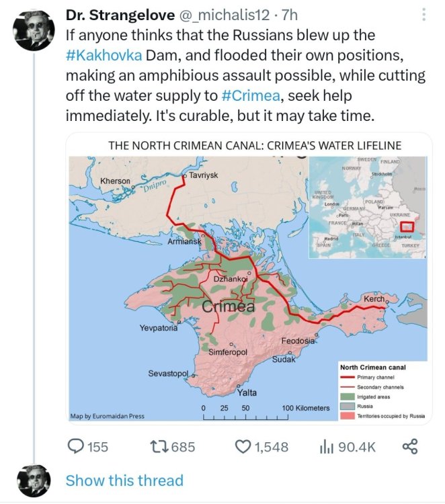This screenshot has width=445, height=504.
Task: Click the 685 retweets count
Action: (x=183, y=447)
